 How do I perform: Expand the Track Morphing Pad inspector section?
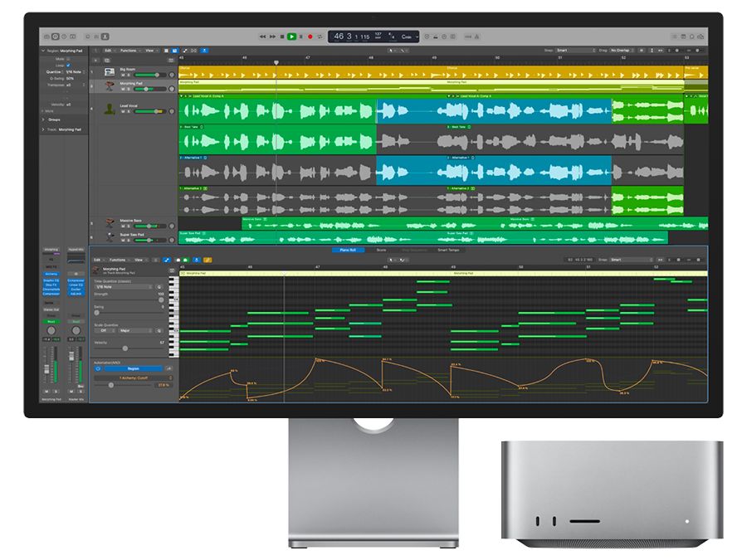pyautogui.click(x=43, y=129)
